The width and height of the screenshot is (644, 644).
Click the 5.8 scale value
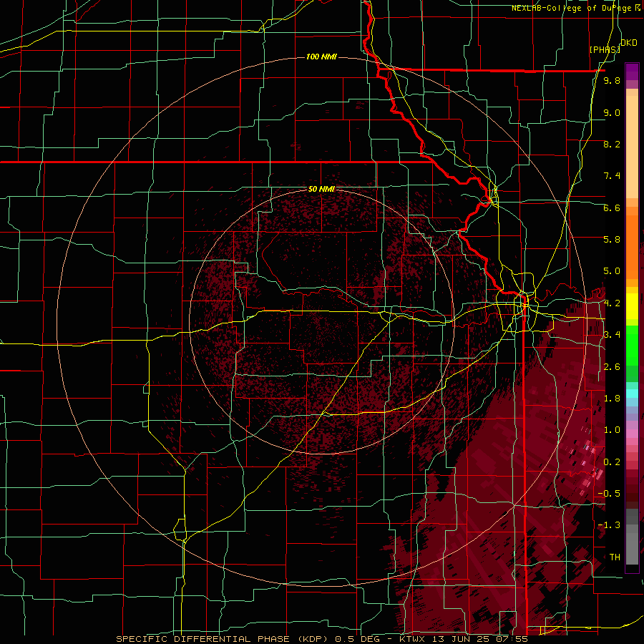(x=612, y=239)
